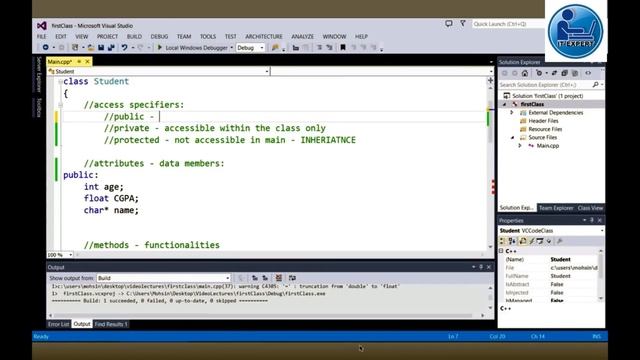Click the Find in Files icon
Viewport: 640px width, 360px height.
point(275,48)
